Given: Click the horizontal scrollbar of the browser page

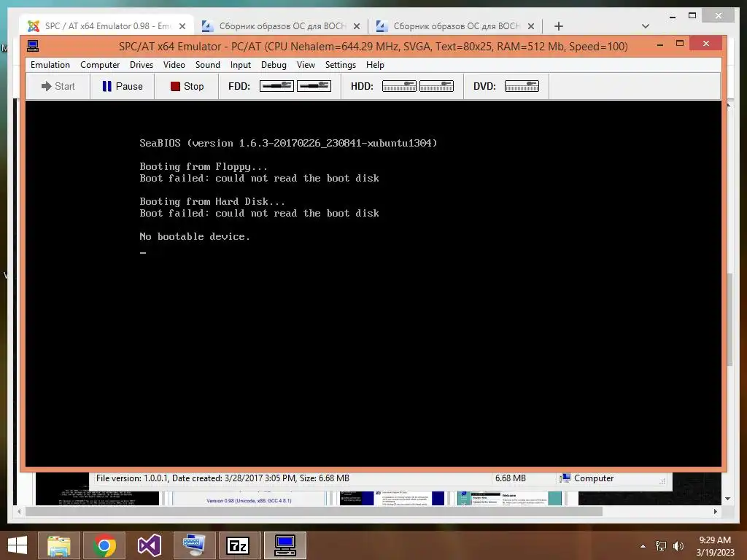Looking at the screenshot, I should point(314,511).
